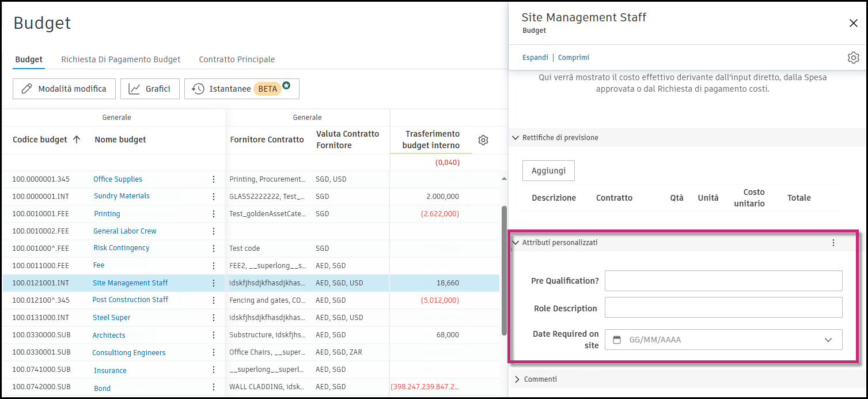Image resolution: width=868 pixels, height=399 pixels.
Task: Open the Date Required on site dropdown
Action: coord(828,340)
